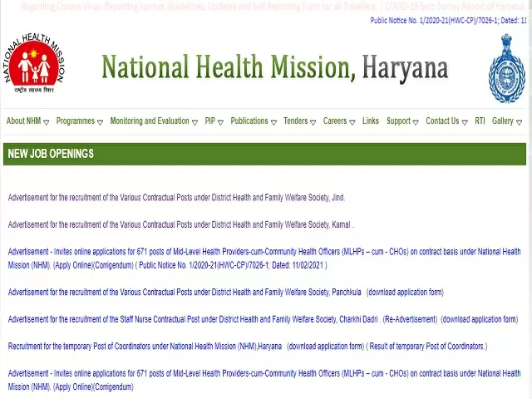Expand the Gallery dropdown arrow

coord(519,122)
